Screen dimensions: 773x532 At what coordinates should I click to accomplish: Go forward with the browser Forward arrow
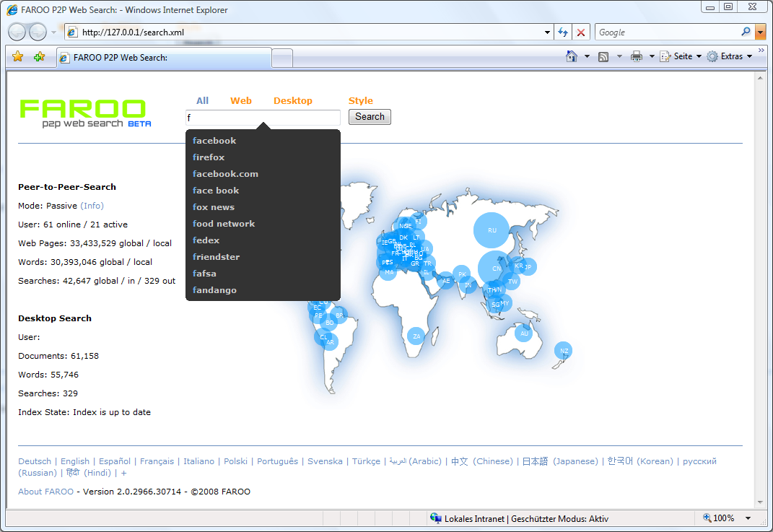tap(38, 32)
